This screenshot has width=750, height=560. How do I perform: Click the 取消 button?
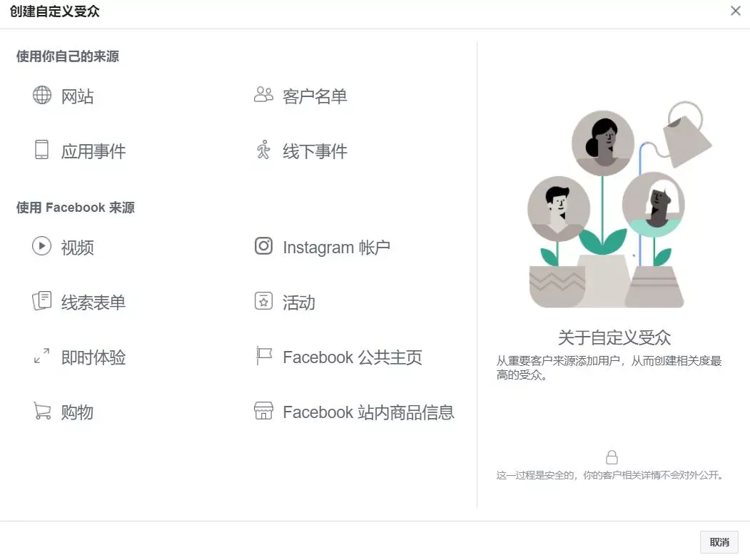click(719, 542)
